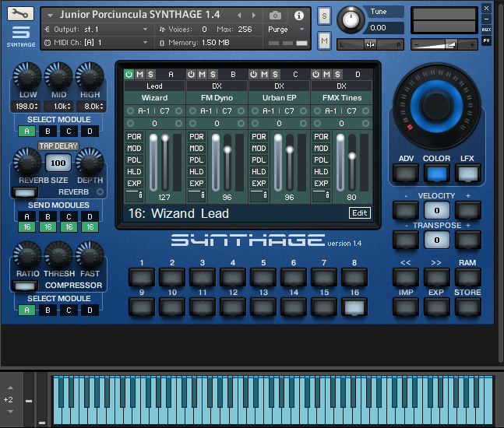
Task: Shift keyboard octave up with the arrow
Action: [10, 388]
